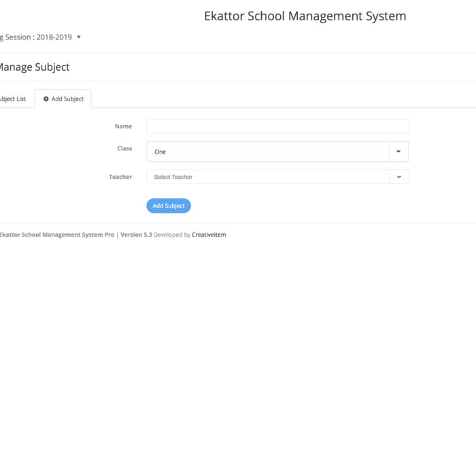Switch to the Subject List tab

click(x=12, y=99)
